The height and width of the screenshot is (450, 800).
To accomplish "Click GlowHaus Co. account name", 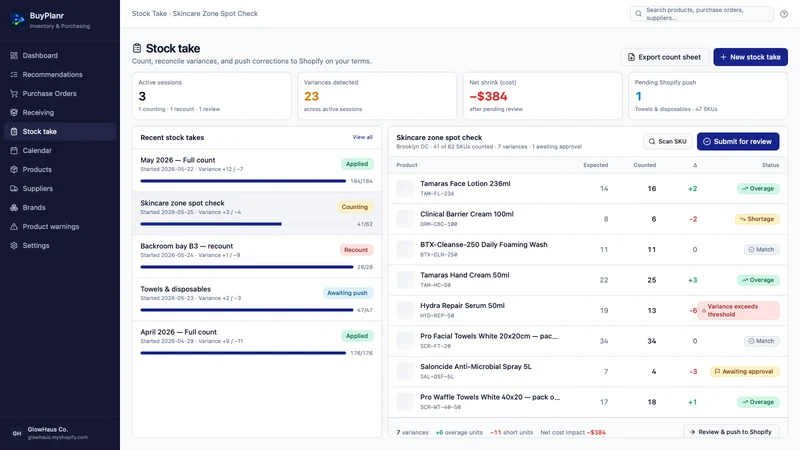I will click(x=48, y=430).
